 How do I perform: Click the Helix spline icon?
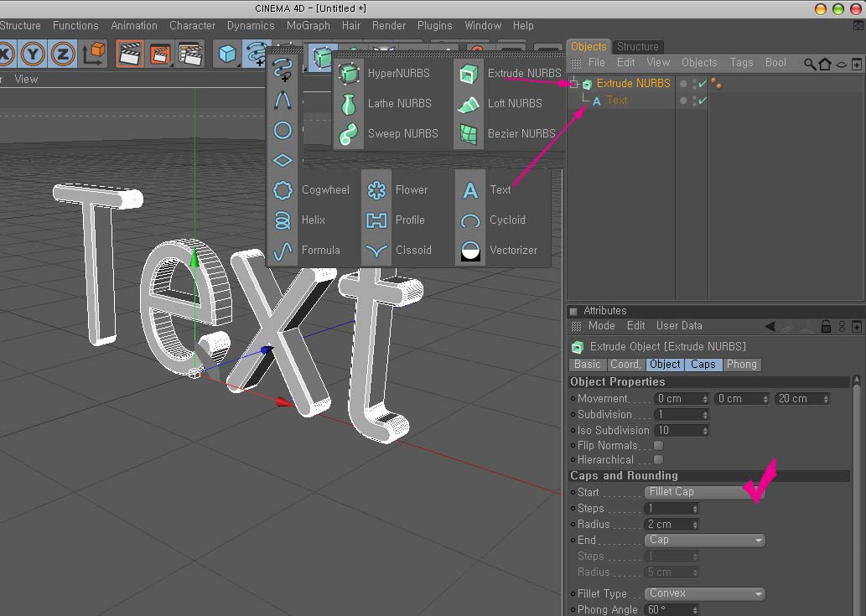(x=283, y=220)
